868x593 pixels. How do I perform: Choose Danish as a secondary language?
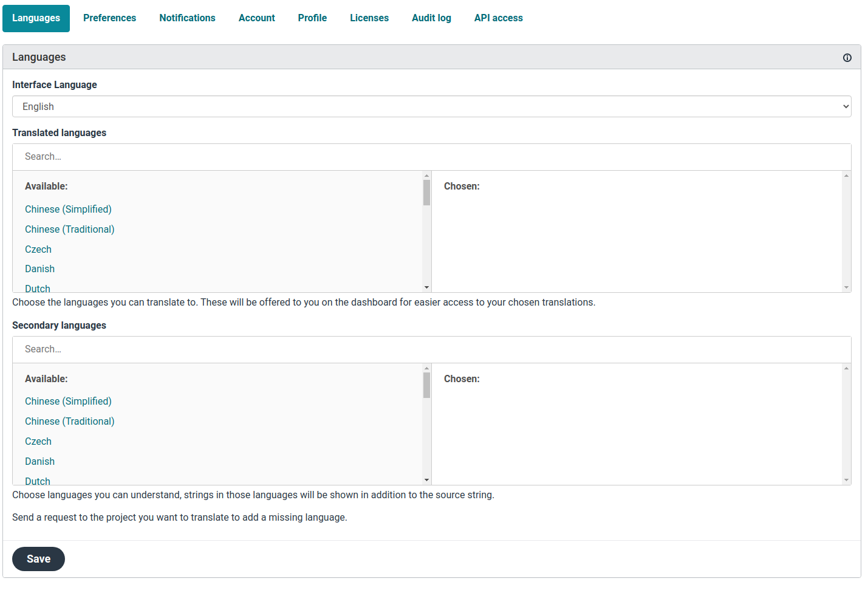39,461
